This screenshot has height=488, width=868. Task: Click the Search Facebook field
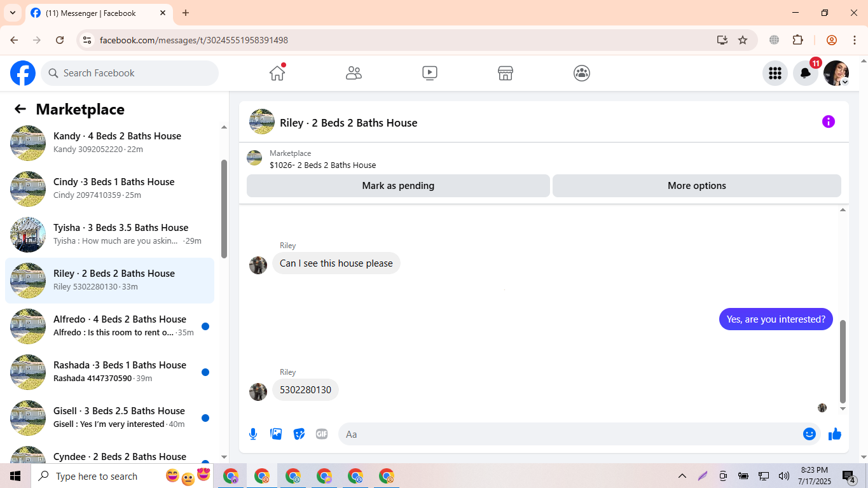(130, 73)
